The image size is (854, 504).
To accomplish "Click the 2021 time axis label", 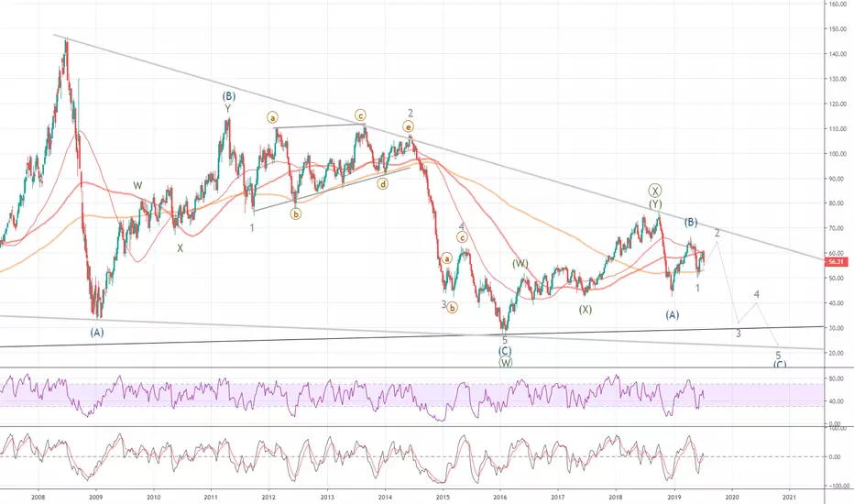I will (x=789, y=497).
